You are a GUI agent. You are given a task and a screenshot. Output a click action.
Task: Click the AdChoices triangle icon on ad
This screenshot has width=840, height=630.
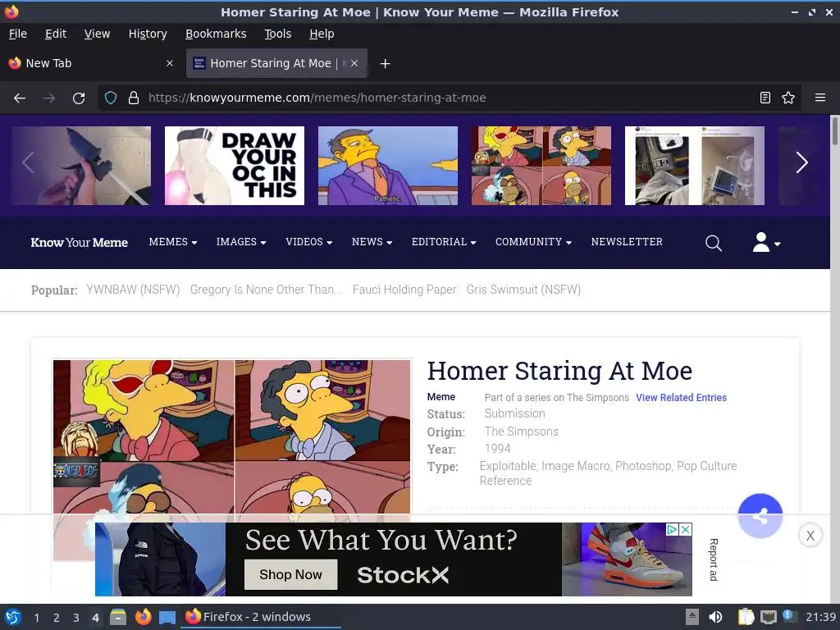[x=673, y=529]
